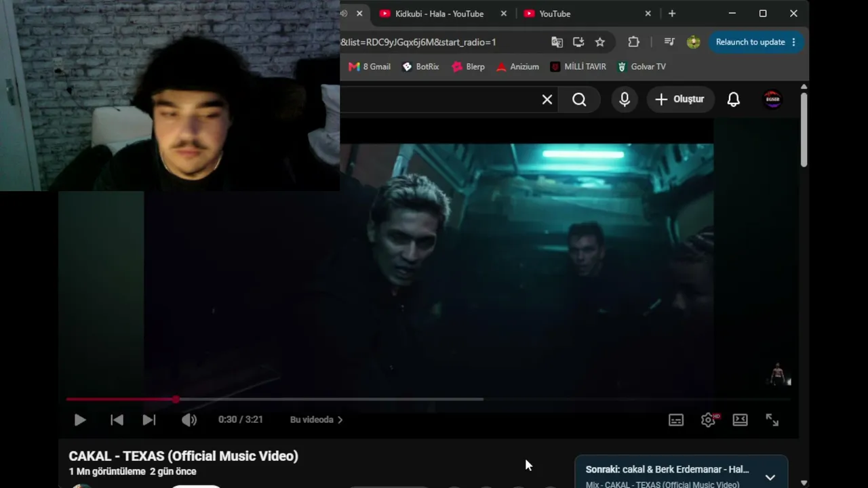Open the BotRix bookmark
This screenshot has width=868, height=488.
pyautogui.click(x=420, y=66)
